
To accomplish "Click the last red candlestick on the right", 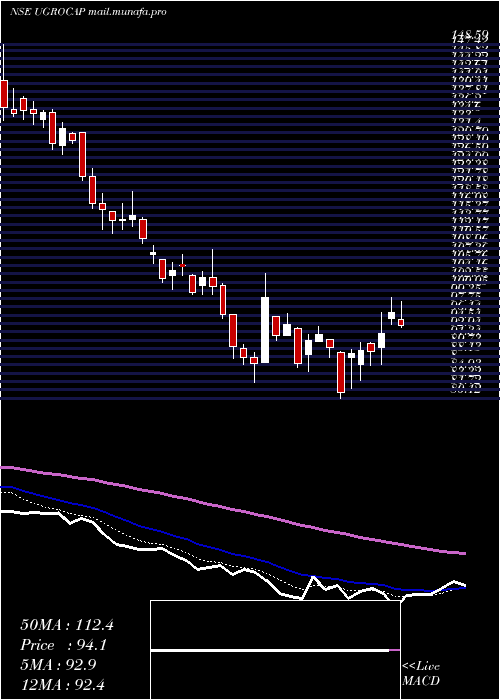I will (x=401, y=322).
